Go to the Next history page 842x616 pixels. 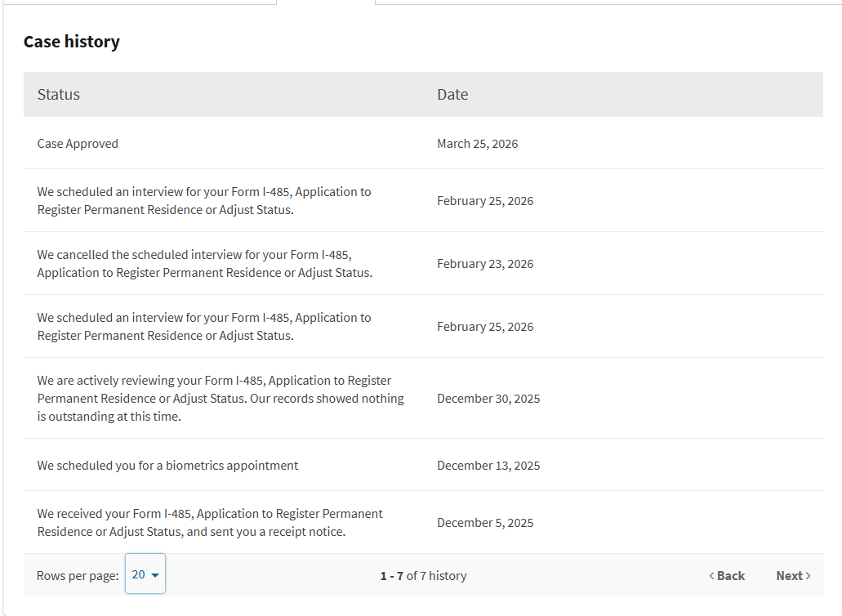792,576
